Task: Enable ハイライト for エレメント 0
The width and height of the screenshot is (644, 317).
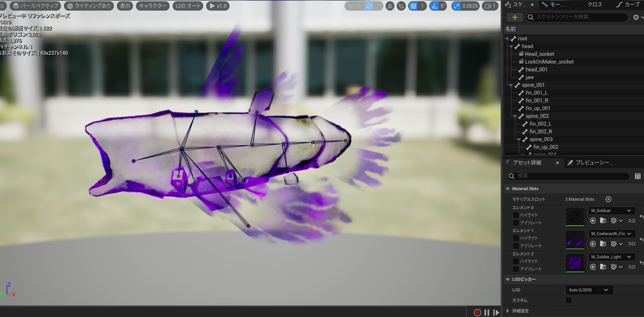Action: tap(516, 214)
